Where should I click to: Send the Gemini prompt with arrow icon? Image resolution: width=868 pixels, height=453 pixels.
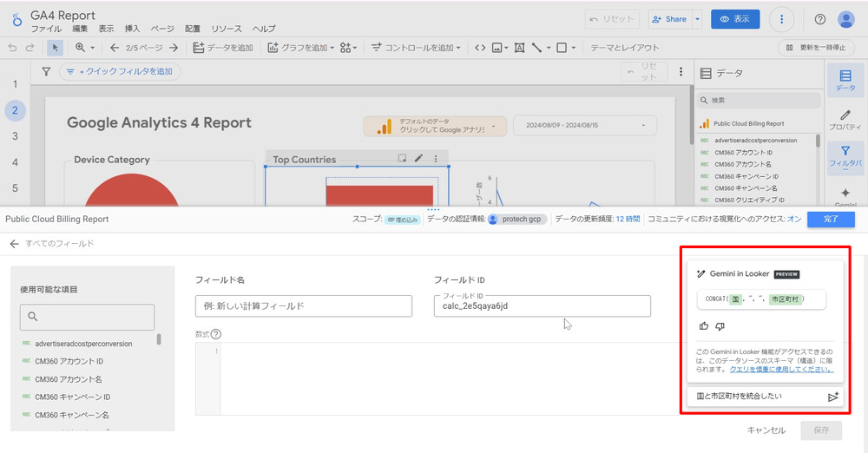click(832, 397)
